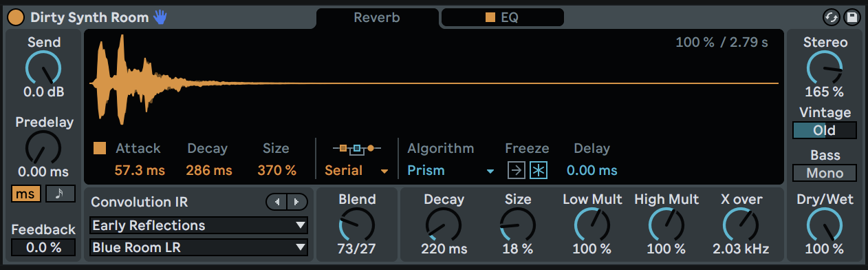This screenshot has height=270, width=868.
Task: Adjust the Blend knob
Action: 357,225
